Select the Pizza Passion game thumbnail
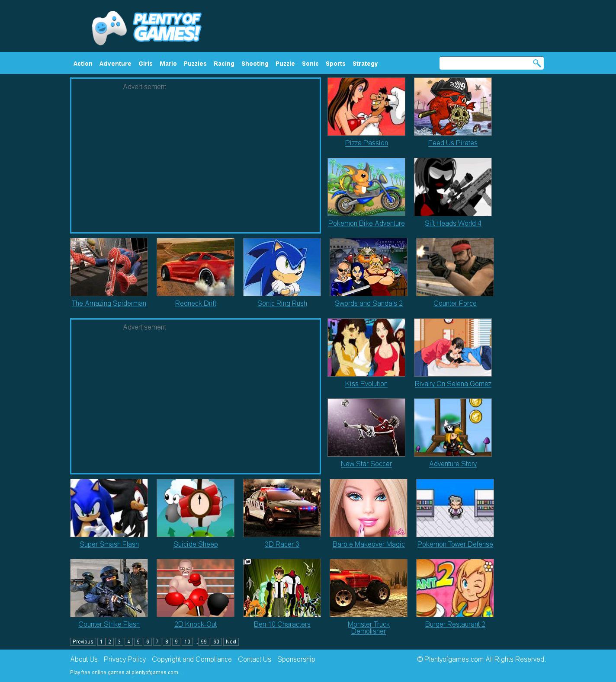The width and height of the screenshot is (616, 682). pos(366,106)
